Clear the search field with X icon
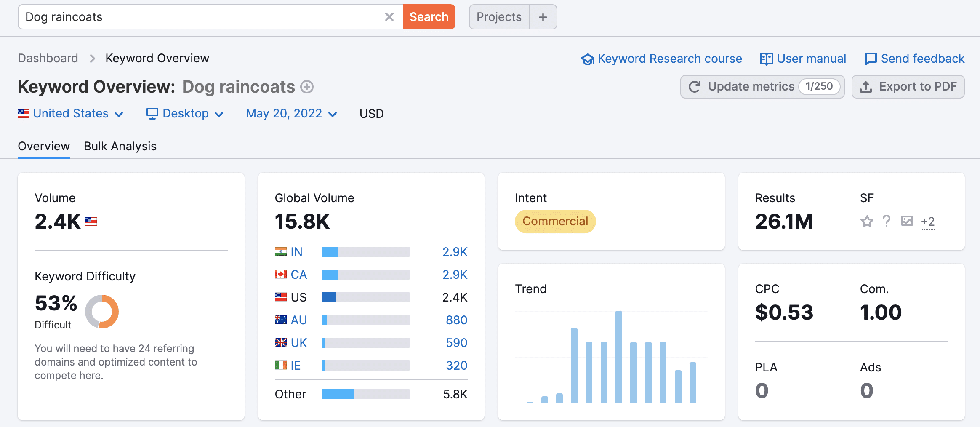This screenshot has width=980, height=427. tap(389, 17)
